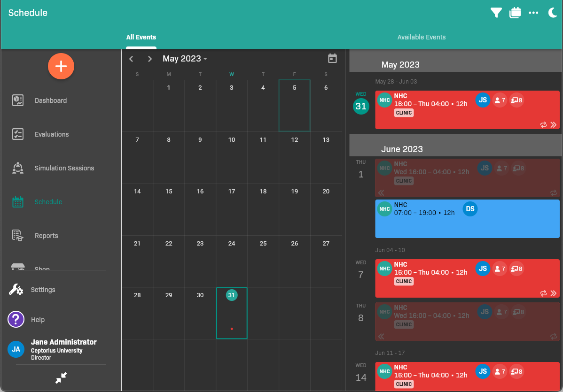Click the calendar view icon in header
Viewport: 563px width, 392px height.
tap(515, 13)
